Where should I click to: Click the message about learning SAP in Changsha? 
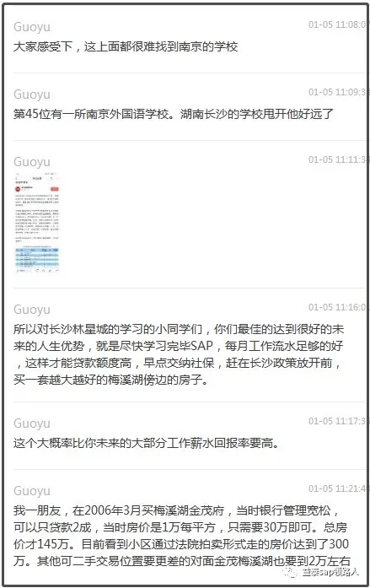pos(179,354)
